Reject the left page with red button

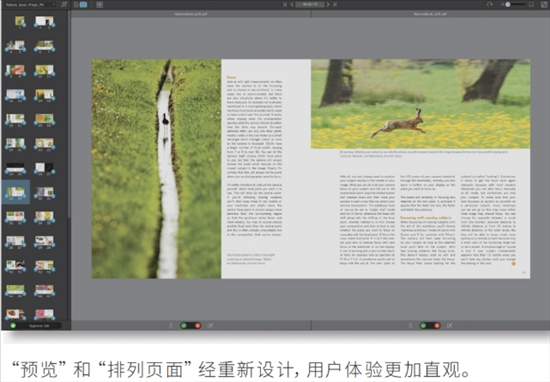pyautogui.click(x=197, y=326)
